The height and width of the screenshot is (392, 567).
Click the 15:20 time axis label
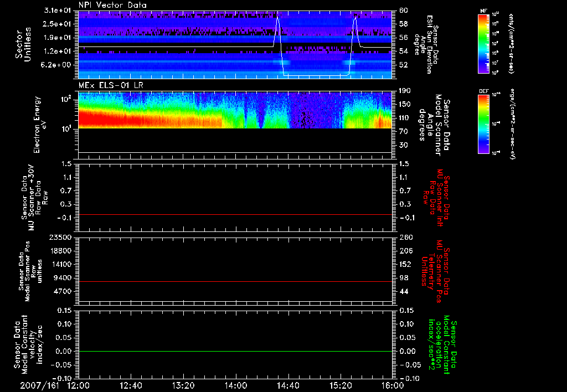pyautogui.click(x=341, y=385)
